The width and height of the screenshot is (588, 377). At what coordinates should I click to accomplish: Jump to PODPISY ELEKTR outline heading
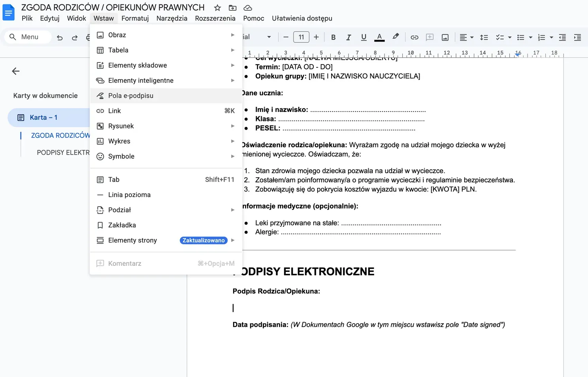(63, 152)
